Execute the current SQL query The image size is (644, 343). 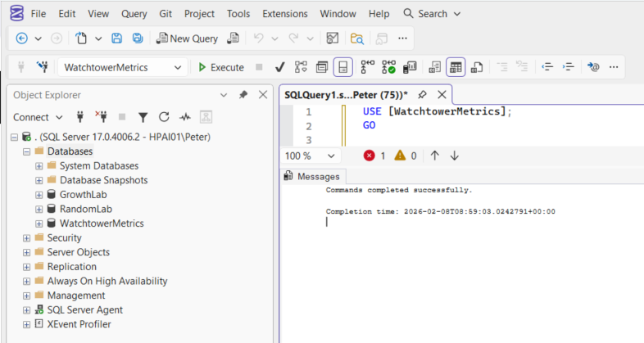tap(220, 67)
